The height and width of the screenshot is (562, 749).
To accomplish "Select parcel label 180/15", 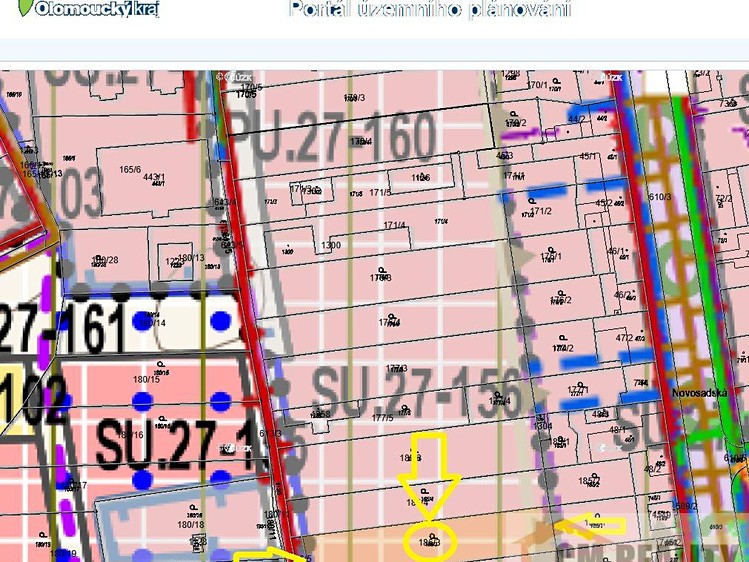I will click(x=146, y=380).
